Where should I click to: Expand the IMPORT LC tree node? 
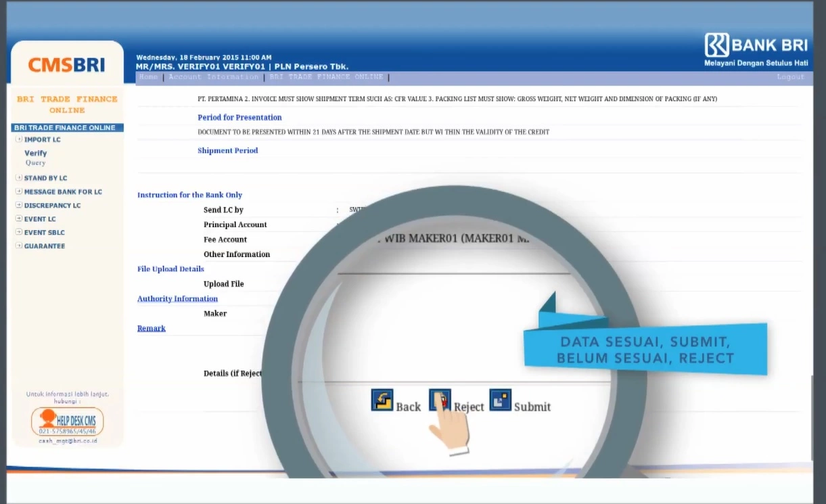[x=19, y=139]
